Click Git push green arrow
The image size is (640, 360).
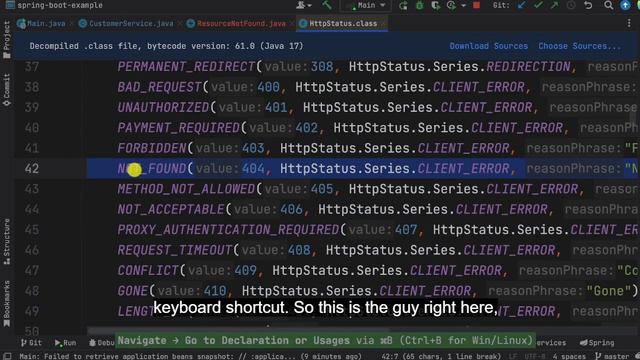pyautogui.click(x=554, y=5)
